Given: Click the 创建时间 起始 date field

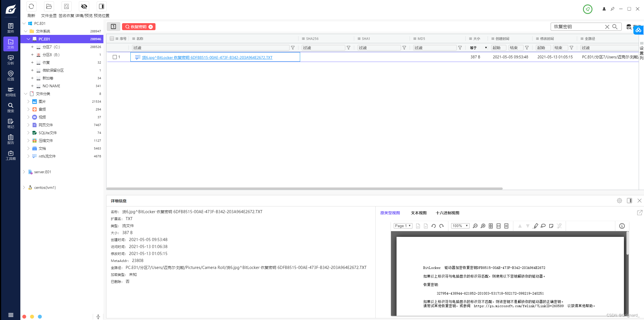Looking at the screenshot, I should 499,48.
